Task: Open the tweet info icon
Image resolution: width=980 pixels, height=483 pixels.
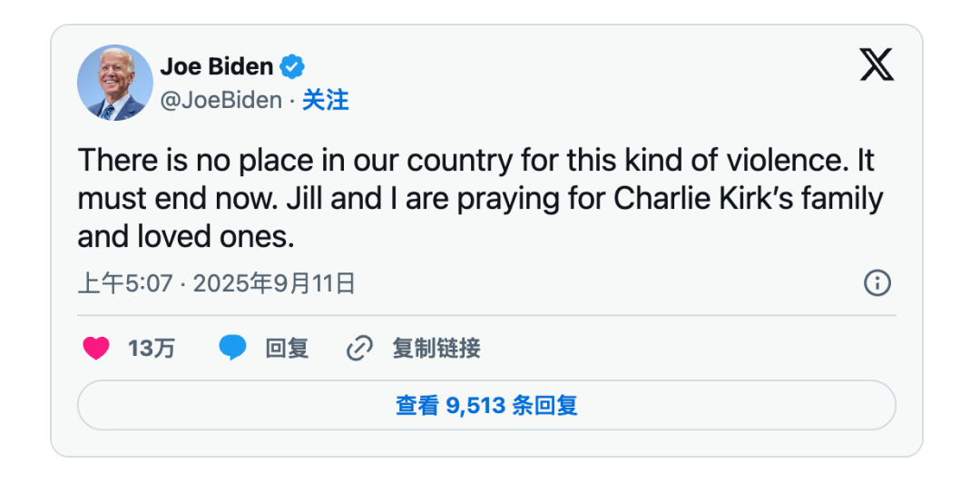Action: tap(877, 283)
